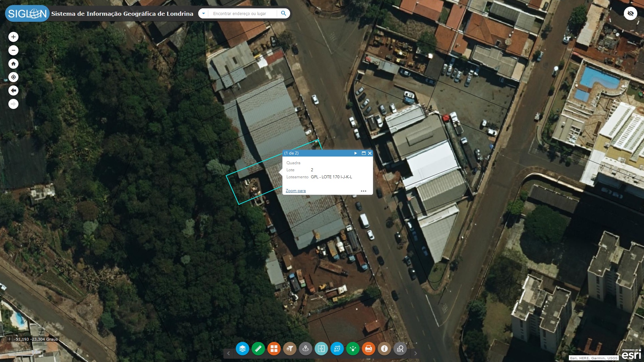Open the query search widget
This screenshot has height=362, width=644.
point(400,349)
